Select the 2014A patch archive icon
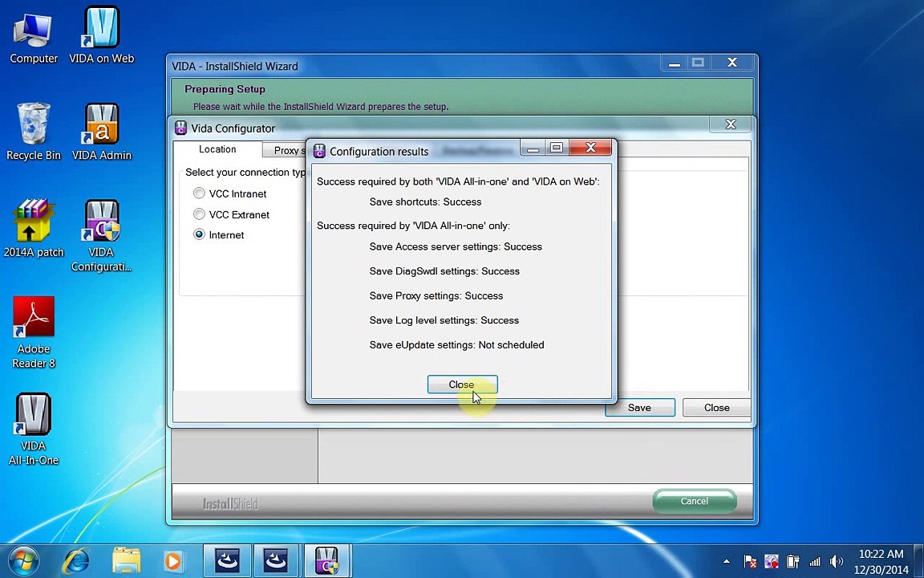 coord(34,229)
